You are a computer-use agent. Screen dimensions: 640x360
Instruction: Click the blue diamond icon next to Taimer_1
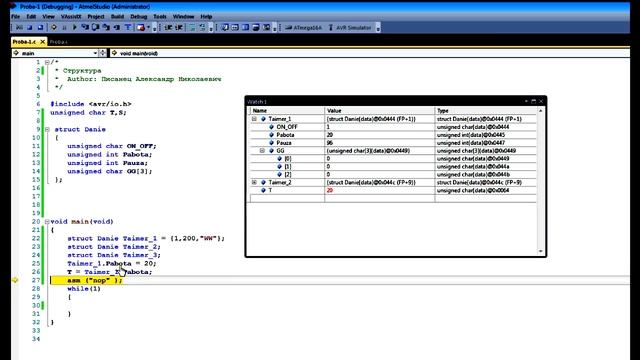coord(263,119)
